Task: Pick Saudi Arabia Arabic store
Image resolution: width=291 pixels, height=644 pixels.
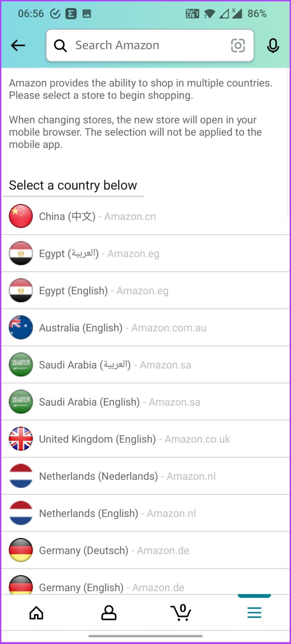Action: click(x=115, y=365)
